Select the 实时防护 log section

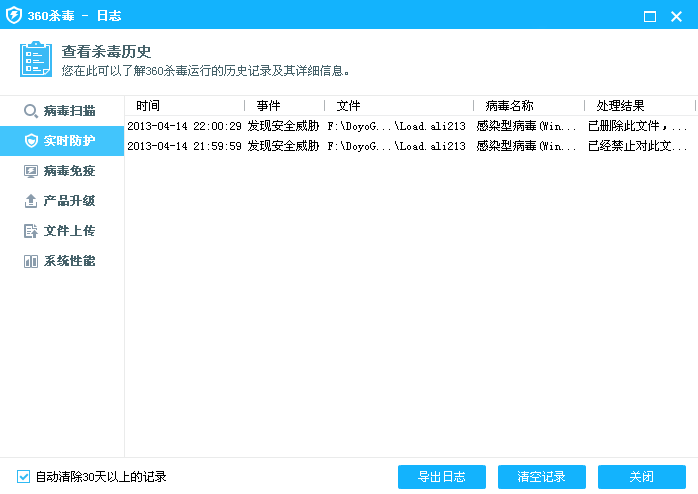pyautogui.click(x=62, y=141)
